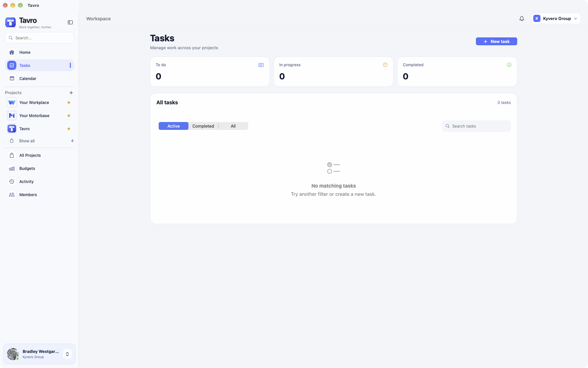Screen dimensions: 588x368
Task: Click the Tavro logo icon
Action: point(10,22)
